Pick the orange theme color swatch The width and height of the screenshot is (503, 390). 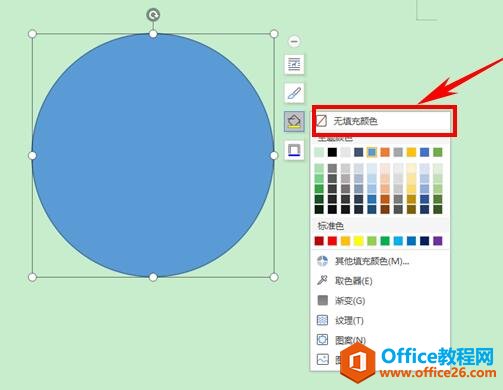(385, 152)
